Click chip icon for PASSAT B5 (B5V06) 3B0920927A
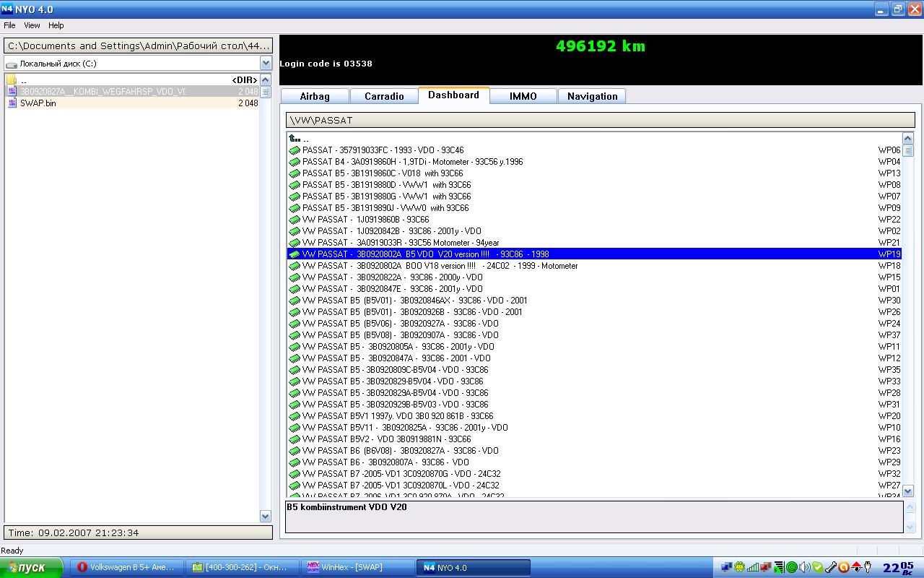 tap(295, 324)
